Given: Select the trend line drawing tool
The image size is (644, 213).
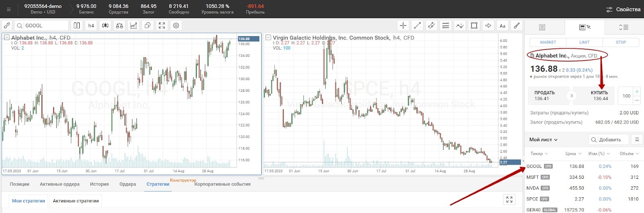Looking at the screenshot, I should coord(417,25).
